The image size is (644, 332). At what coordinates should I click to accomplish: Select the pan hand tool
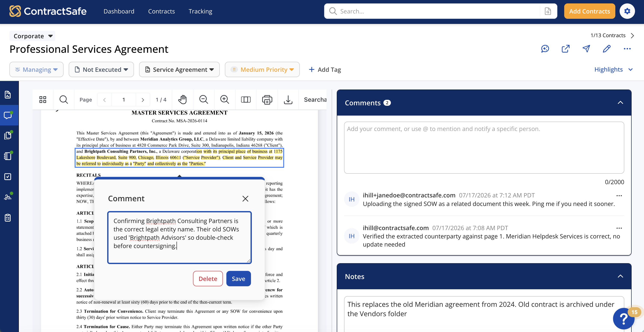click(183, 100)
